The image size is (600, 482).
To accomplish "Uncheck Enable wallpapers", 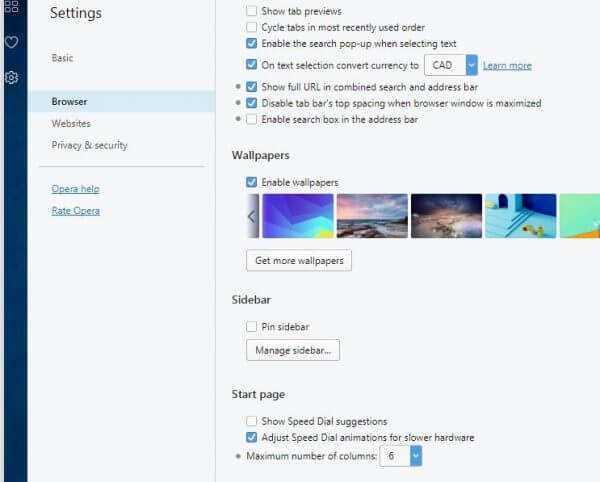I will pos(251,182).
